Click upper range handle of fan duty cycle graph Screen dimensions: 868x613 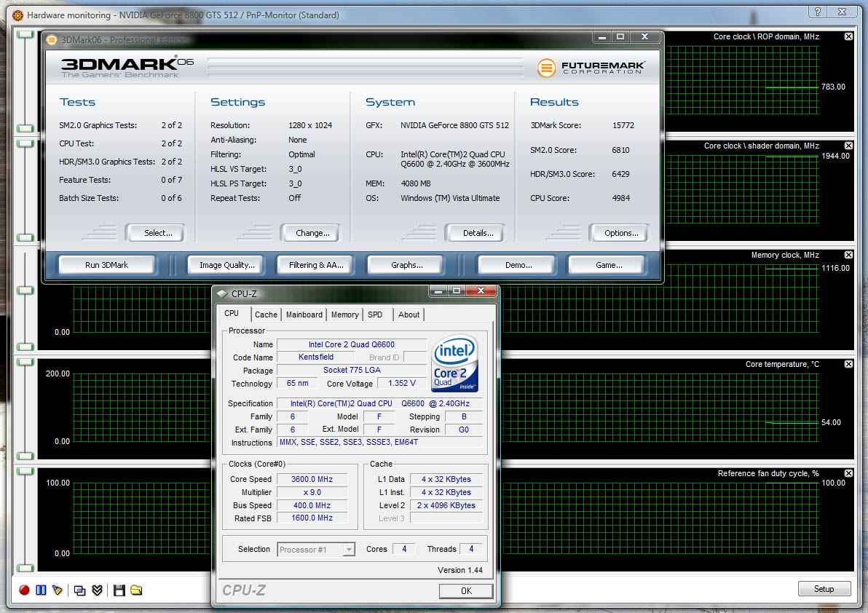click(25, 471)
